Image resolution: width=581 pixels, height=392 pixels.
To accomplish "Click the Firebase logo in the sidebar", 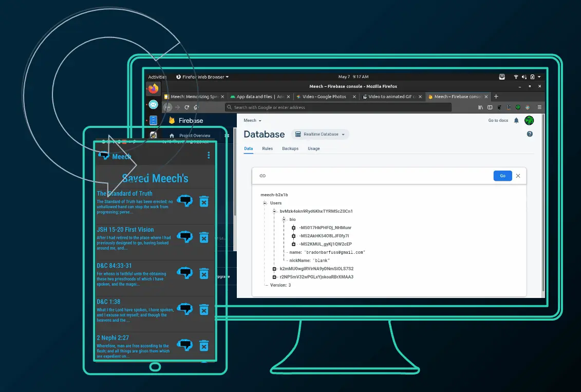I will [x=172, y=120].
